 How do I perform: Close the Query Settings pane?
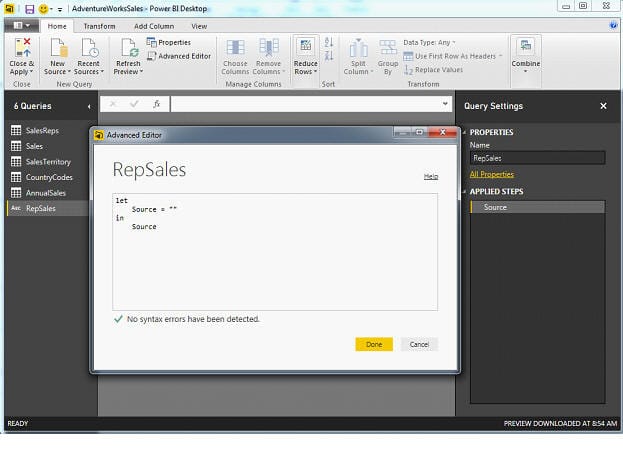(x=603, y=106)
